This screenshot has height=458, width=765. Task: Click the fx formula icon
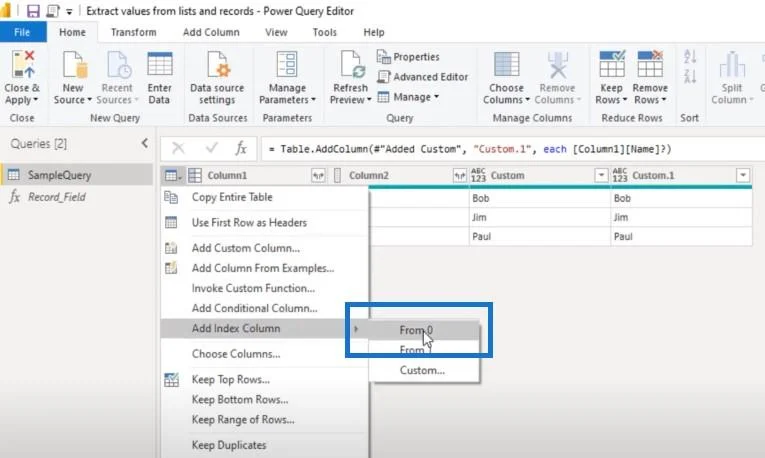[241, 148]
